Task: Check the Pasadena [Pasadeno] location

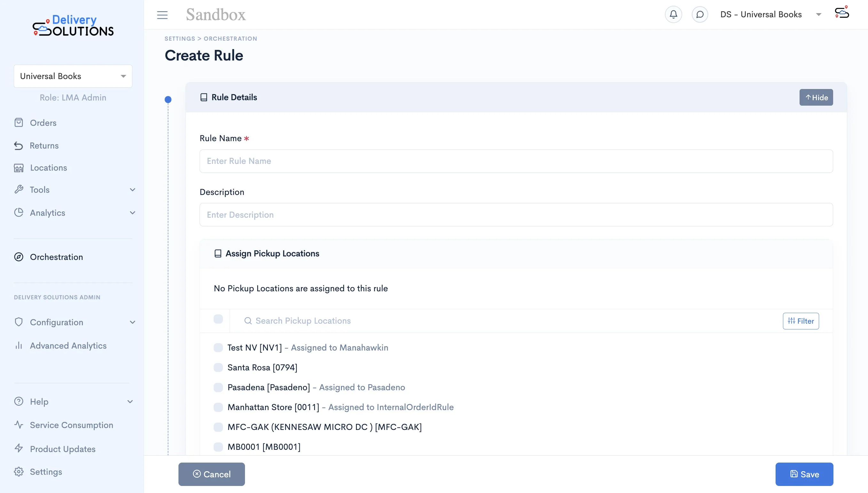Action: (x=218, y=387)
